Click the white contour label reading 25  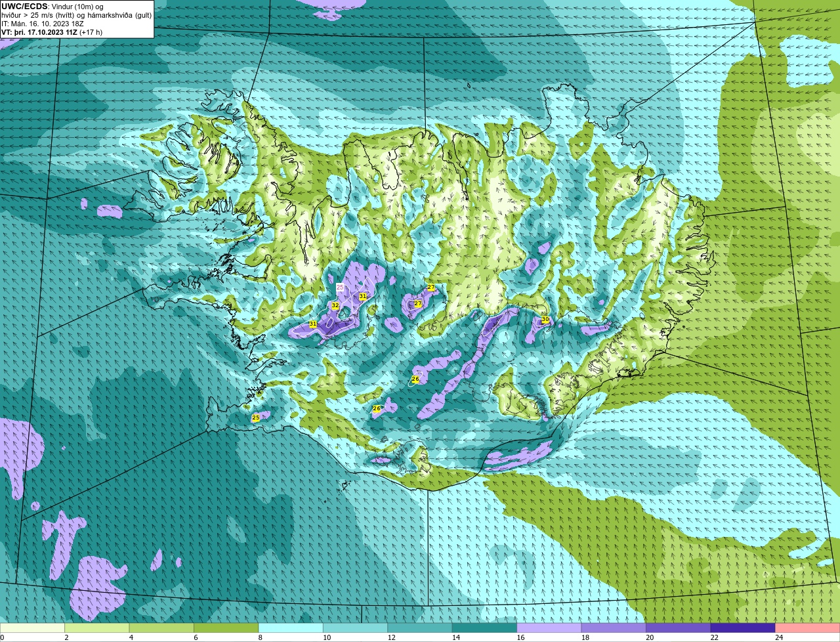(340, 288)
